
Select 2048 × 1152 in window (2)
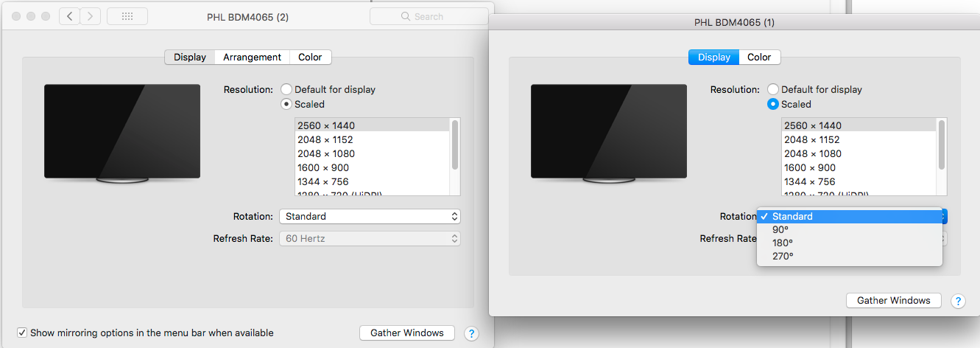(373, 139)
